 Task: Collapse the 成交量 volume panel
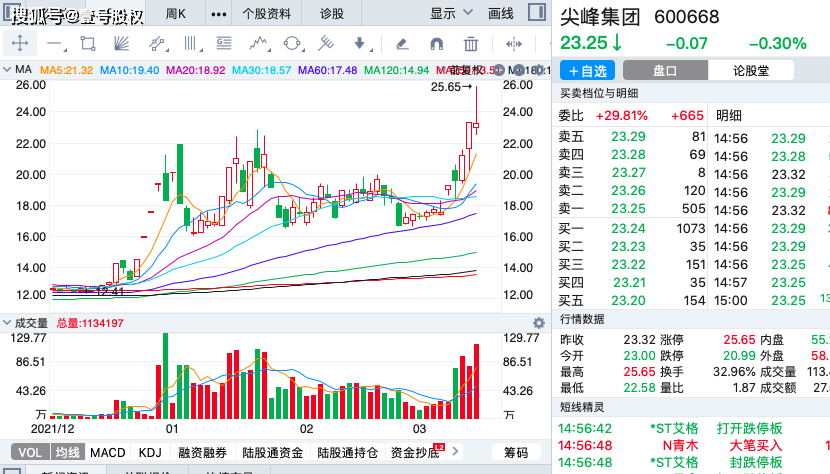(7, 323)
